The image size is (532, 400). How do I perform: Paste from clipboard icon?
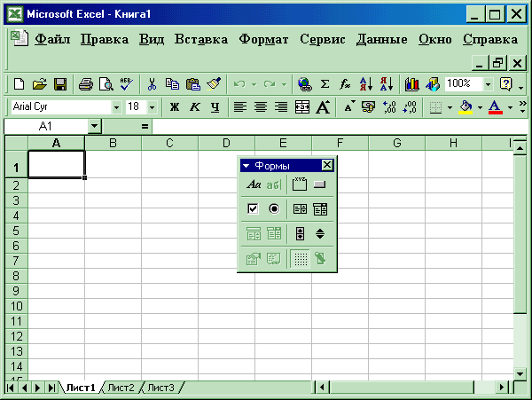point(193,83)
